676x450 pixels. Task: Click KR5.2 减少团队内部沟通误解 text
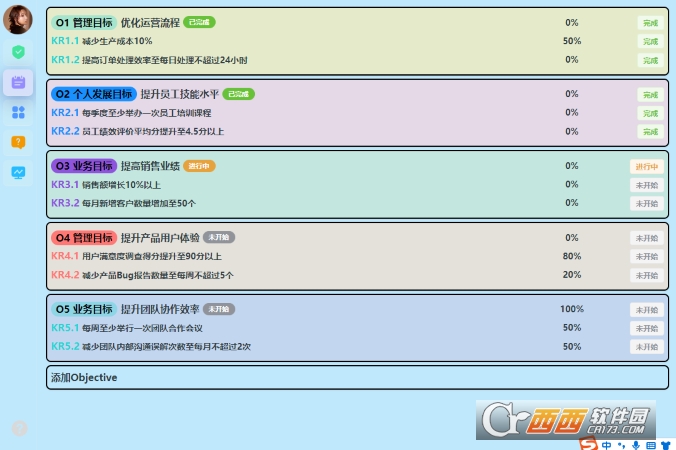tap(166, 347)
